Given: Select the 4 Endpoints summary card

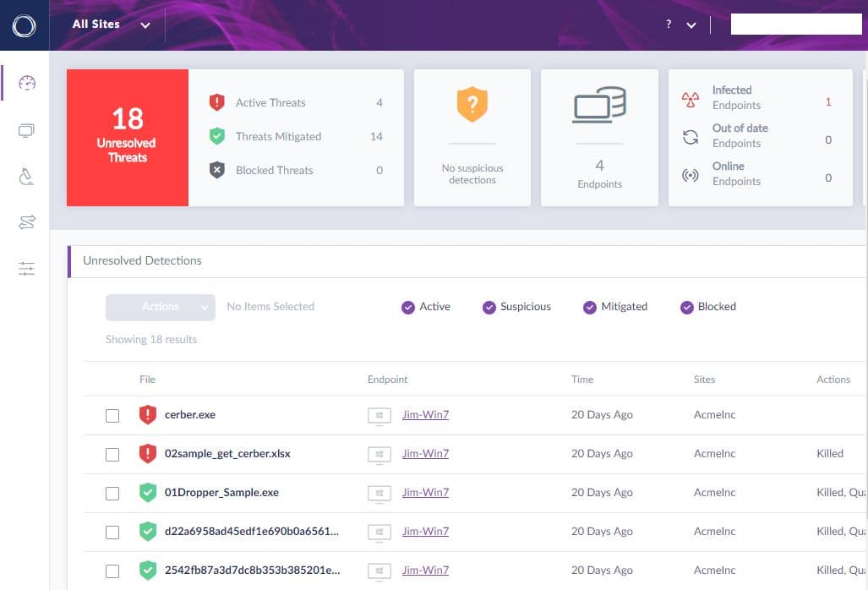Looking at the screenshot, I should tap(599, 138).
